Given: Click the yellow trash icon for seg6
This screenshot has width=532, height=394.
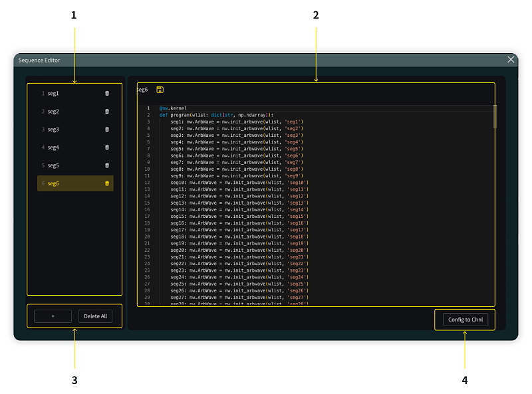Looking at the screenshot, I should pos(107,183).
